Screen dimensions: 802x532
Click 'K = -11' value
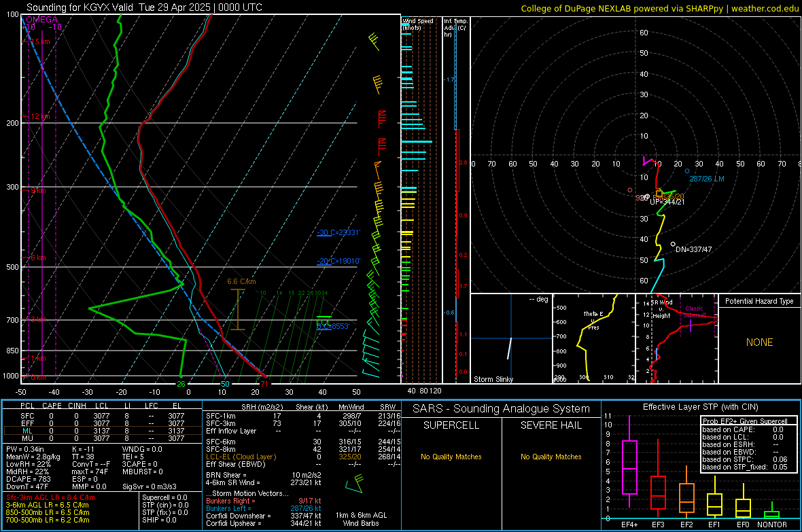[x=84, y=450]
